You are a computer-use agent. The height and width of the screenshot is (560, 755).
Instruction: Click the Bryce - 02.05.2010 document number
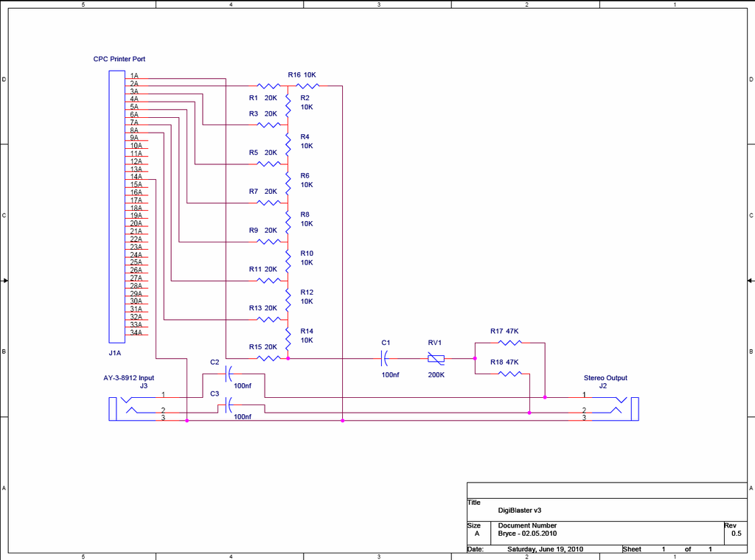(527, 533)
